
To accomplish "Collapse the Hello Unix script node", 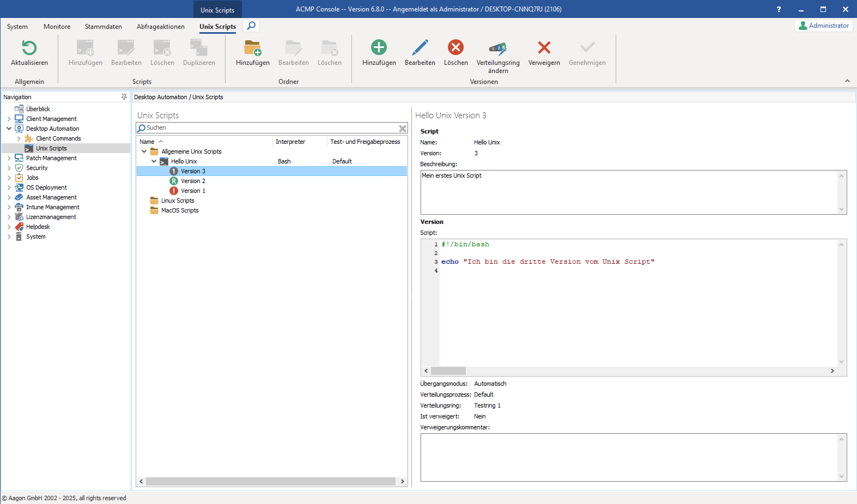I will coord(154,161).
